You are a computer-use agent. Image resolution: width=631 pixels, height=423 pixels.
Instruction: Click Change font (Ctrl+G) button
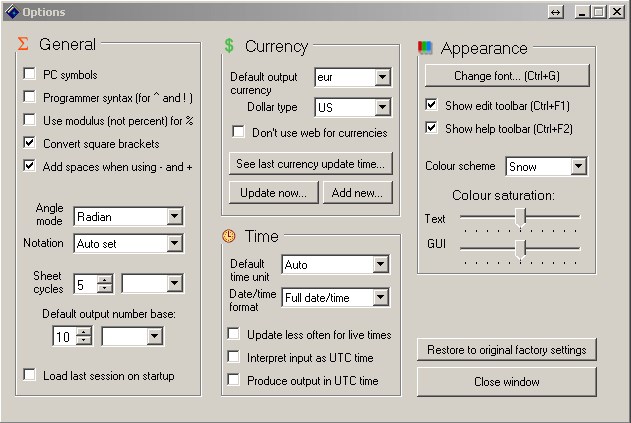click(507, 76)
